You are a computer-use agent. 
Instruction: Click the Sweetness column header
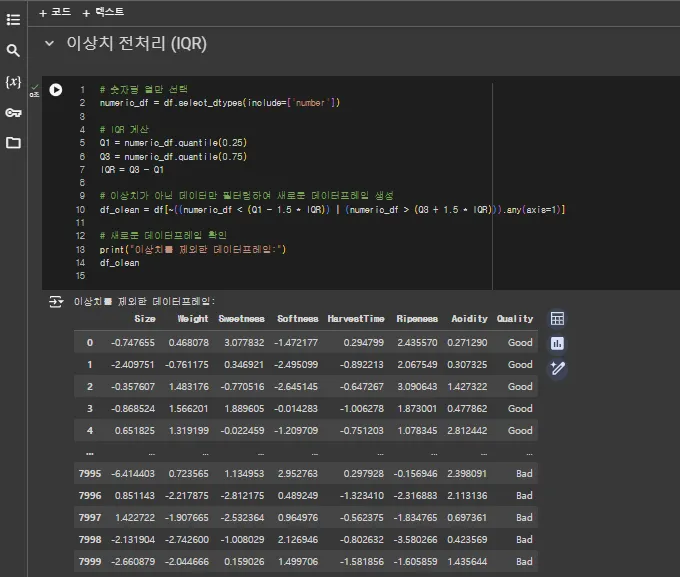pyautogui.click(x=242, y=319)
